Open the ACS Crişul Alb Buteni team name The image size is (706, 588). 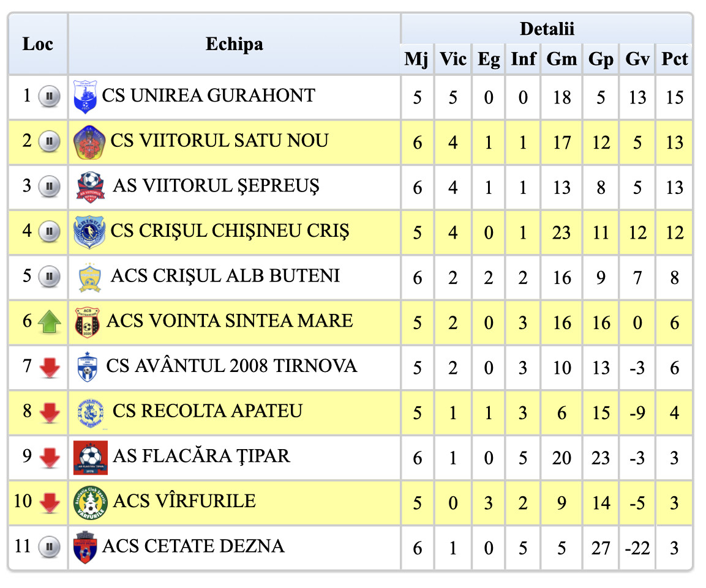pos(225,276)
